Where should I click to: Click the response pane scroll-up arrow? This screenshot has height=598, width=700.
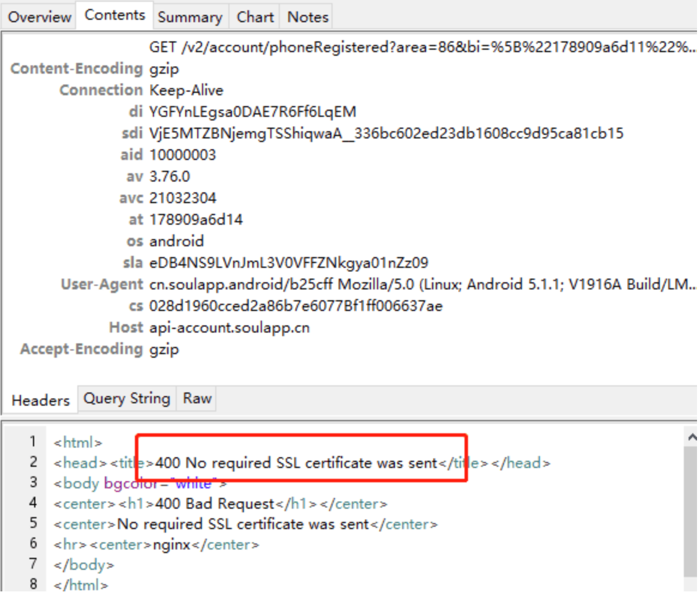click(x=692, y=437)
